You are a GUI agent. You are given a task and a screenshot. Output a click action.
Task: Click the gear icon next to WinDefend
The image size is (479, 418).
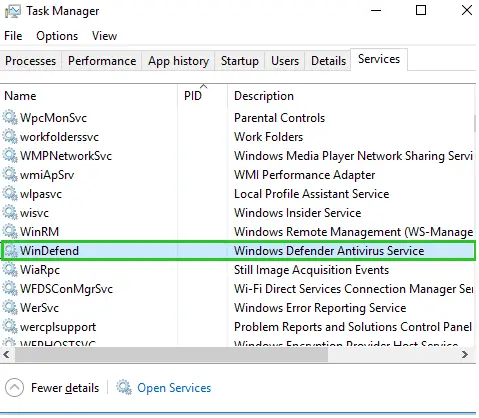[x=10, y=250]
